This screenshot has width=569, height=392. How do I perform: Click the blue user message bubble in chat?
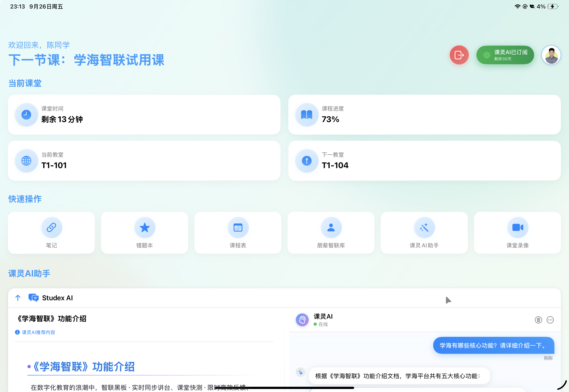(x=494, y=345)
